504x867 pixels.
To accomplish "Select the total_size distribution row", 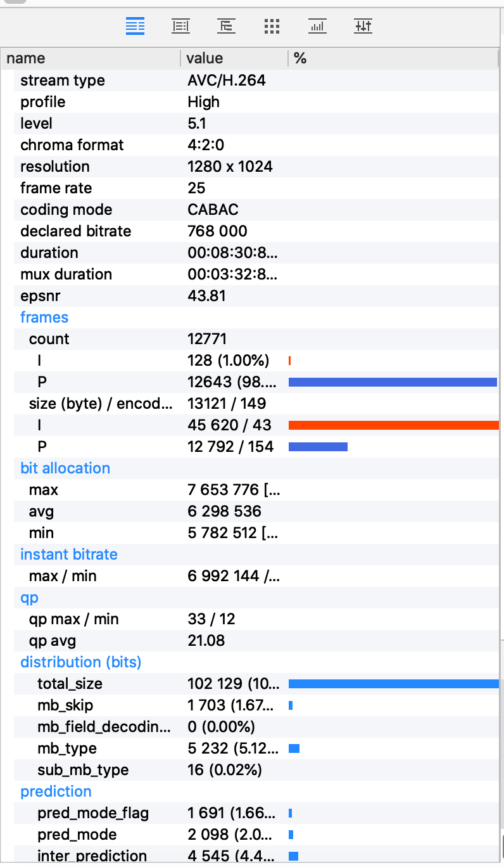I will (252, 683).
